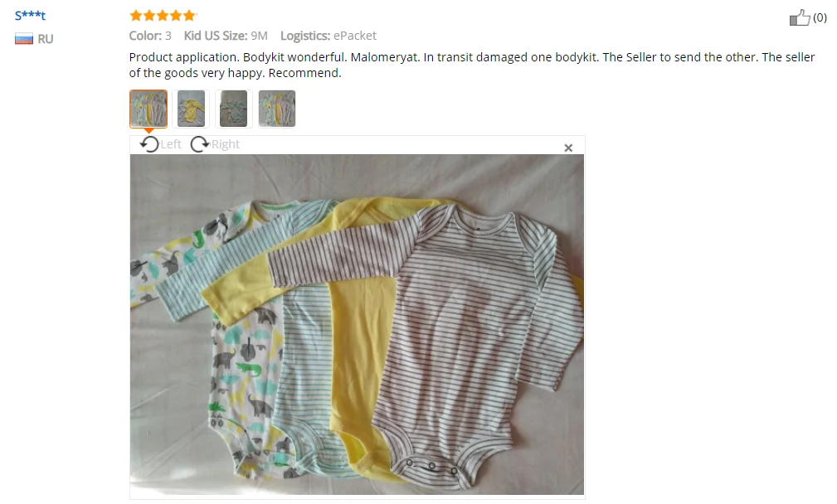
Task: Click the thumbs-up helpful icon
Action: [x=800, y=18]
